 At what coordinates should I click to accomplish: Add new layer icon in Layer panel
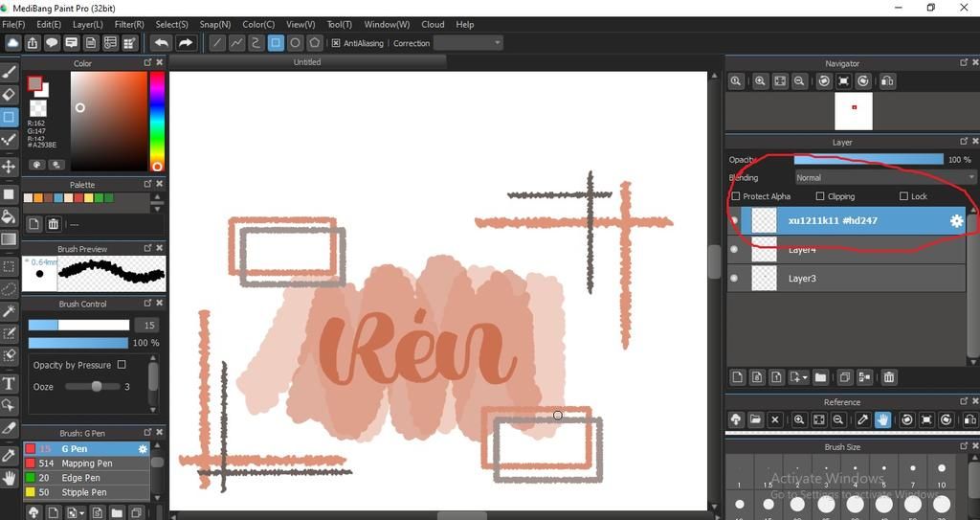[738, 376]
